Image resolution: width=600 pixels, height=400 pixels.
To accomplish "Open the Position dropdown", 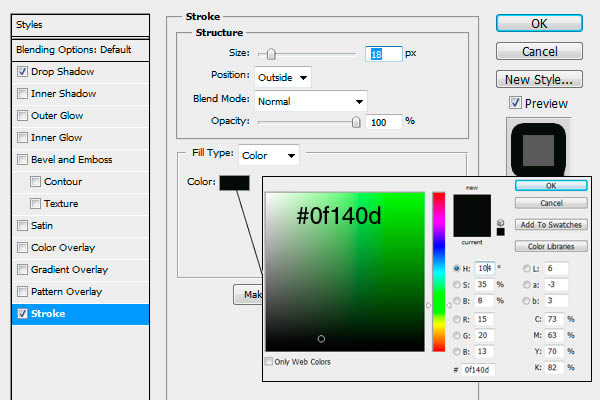I will click(283, 77).
